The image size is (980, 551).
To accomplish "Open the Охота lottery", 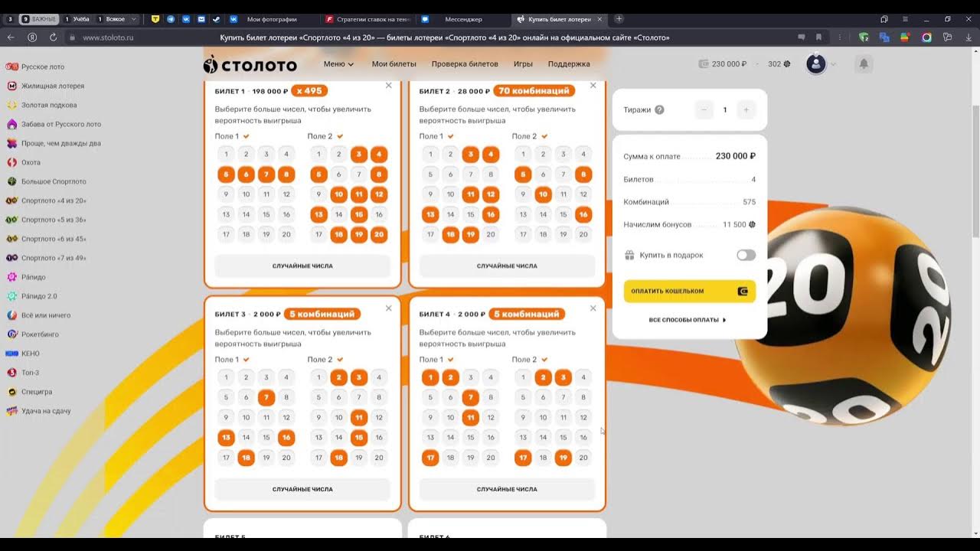I will tap(24, 162).
